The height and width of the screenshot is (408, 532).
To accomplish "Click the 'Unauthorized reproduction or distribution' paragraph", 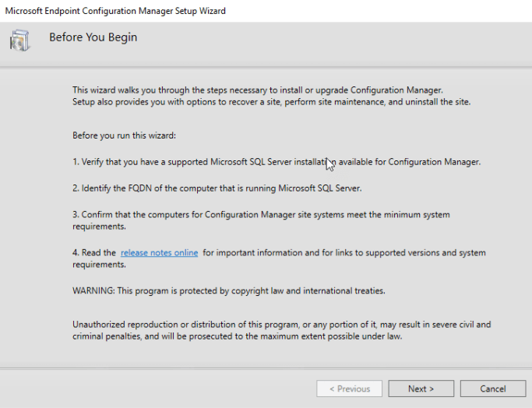I will [282, 330].
